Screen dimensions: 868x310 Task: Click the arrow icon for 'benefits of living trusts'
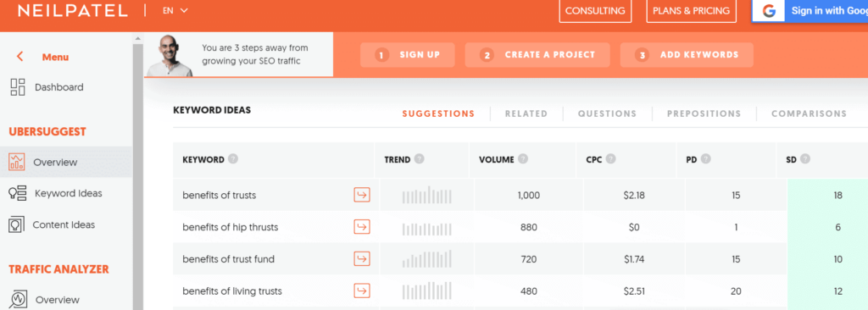[362, 291]
